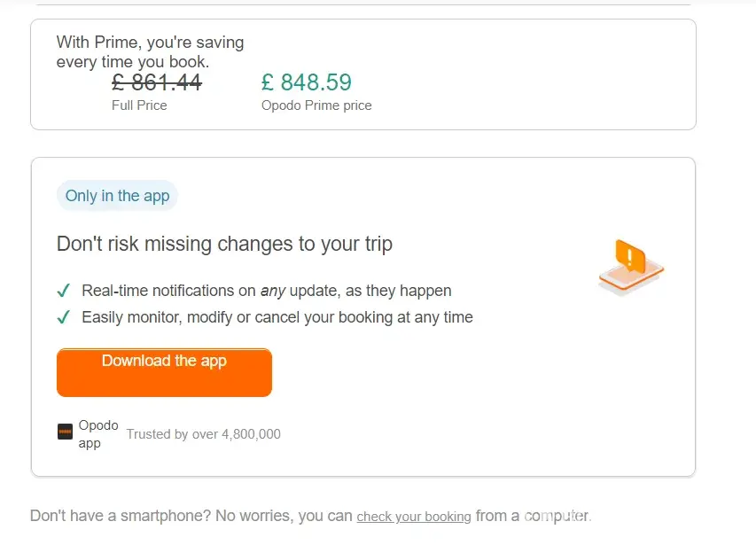Click the Don't risk missing changes heading
The image size is (756, 545).
pos(224,244)
